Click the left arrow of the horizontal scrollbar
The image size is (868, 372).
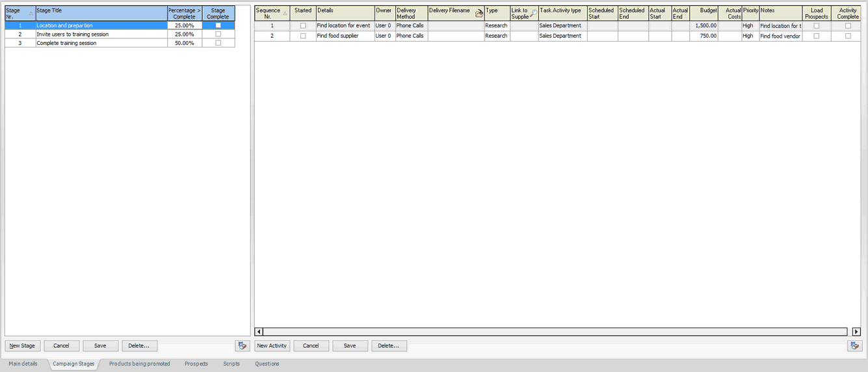tap(259, 332)
